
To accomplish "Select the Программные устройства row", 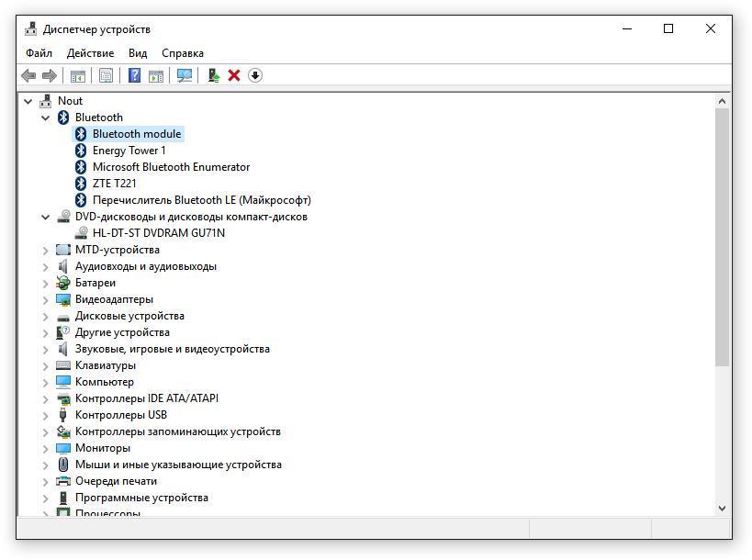I will click(141, 498).
